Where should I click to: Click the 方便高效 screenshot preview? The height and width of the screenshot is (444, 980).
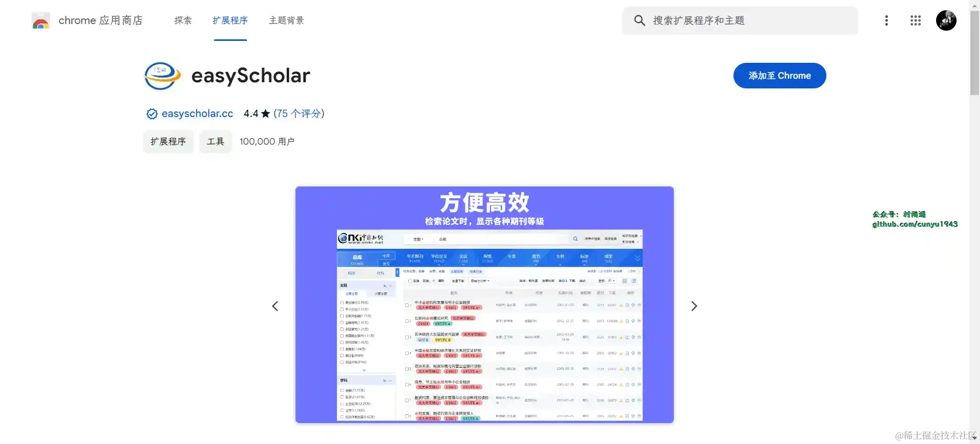484,305
